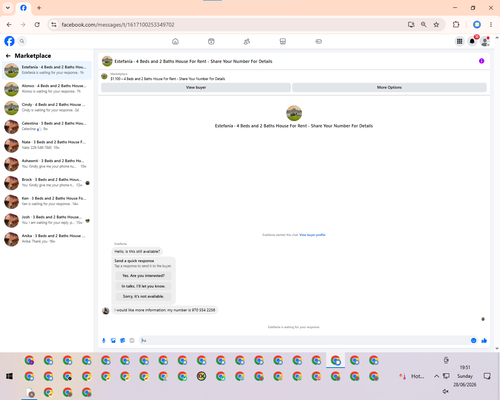Viewport: 500px width, 400px height.
Task: Open the Facebook menu grid icon
Action: [x=459, y=41]
